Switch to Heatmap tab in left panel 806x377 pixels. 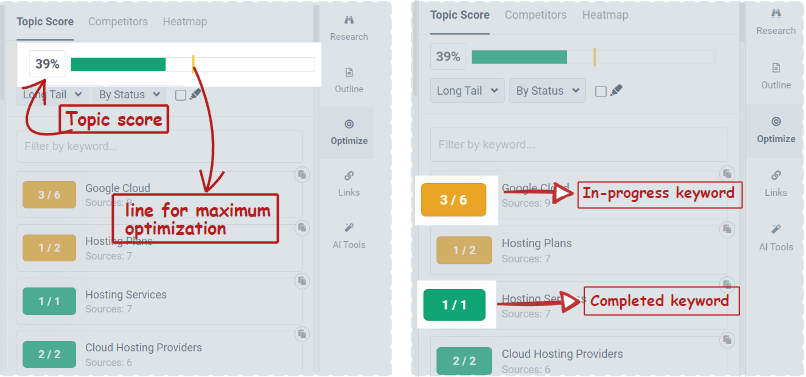(x=185, y=22)
